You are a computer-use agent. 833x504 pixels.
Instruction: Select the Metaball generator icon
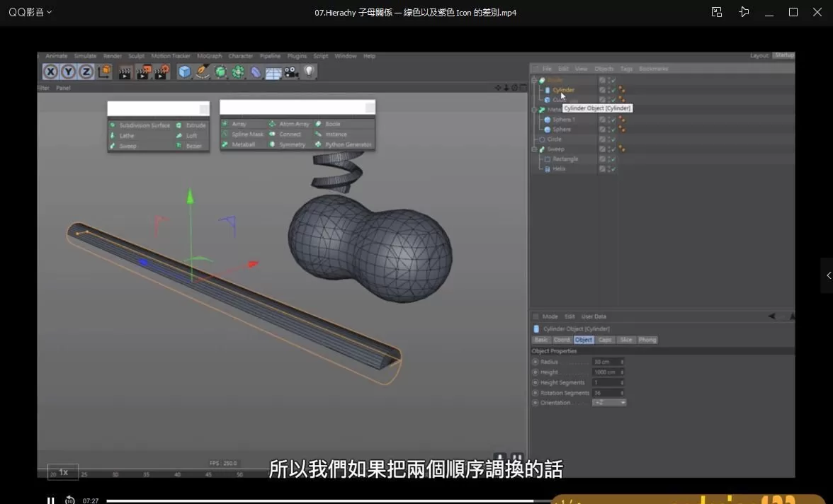coord(225,144)
